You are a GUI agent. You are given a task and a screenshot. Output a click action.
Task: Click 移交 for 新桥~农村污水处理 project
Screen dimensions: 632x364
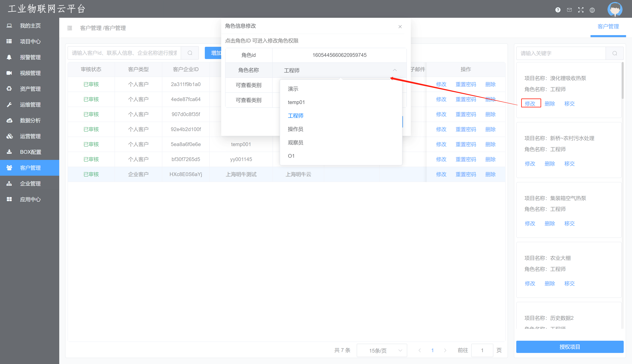[x=569, y=163]
